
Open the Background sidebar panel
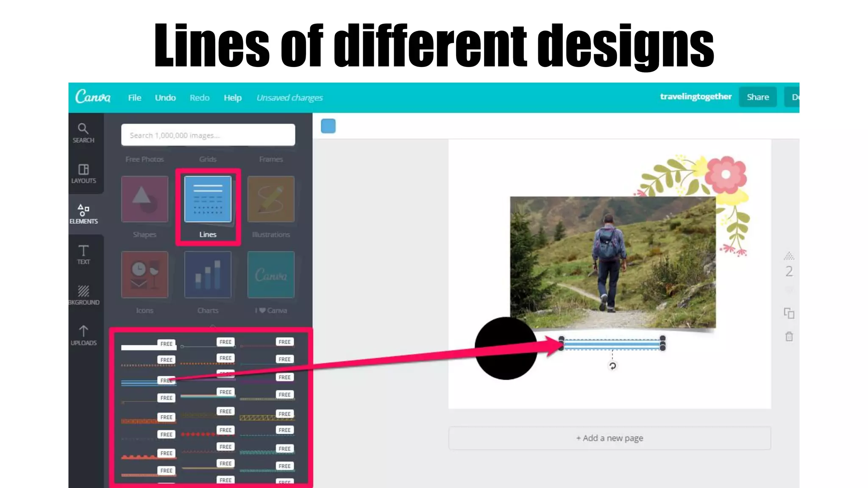[x=83, y=295]
